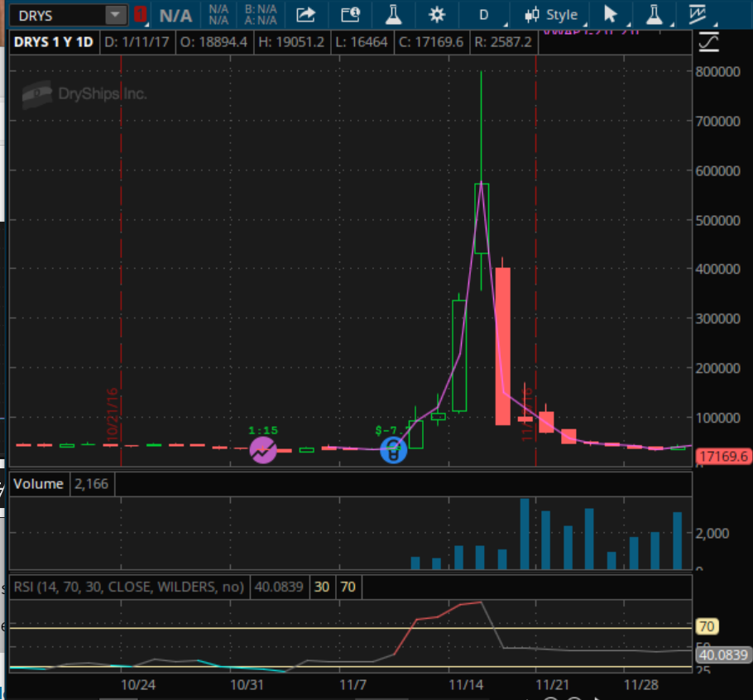
Task: Click the RSI oversold 30 header label
Action: pos(322,587)
